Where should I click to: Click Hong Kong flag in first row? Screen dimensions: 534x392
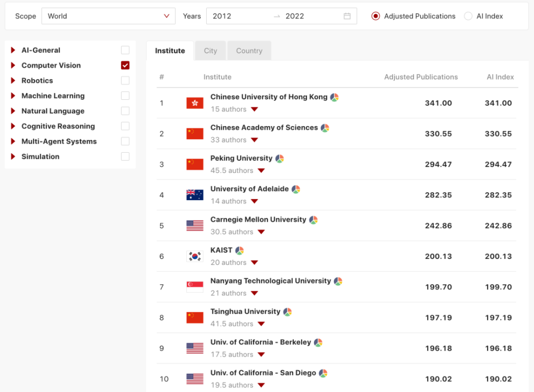195,103
